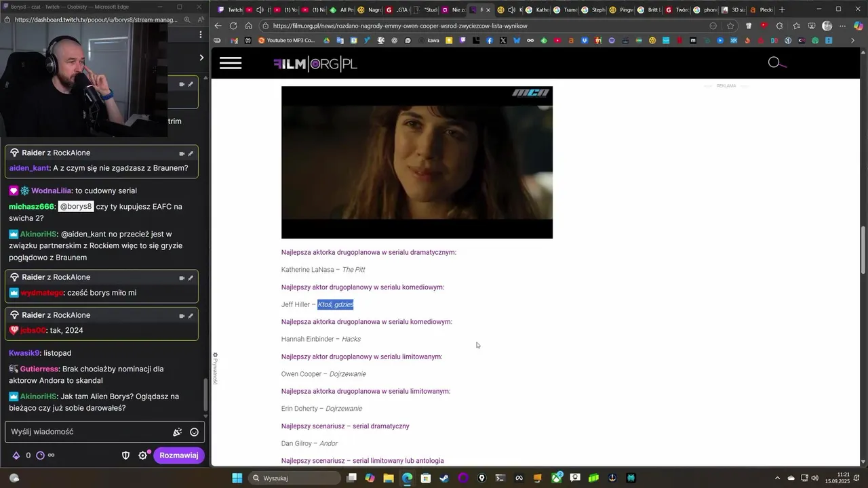
Task: Open the bits balance icon
Action: click(16, 455)
